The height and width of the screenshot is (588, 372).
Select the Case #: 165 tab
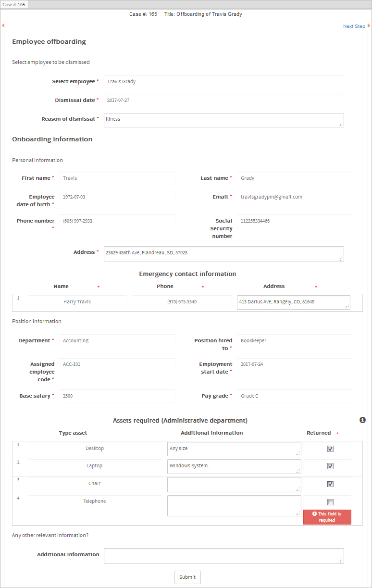(14, 4)
